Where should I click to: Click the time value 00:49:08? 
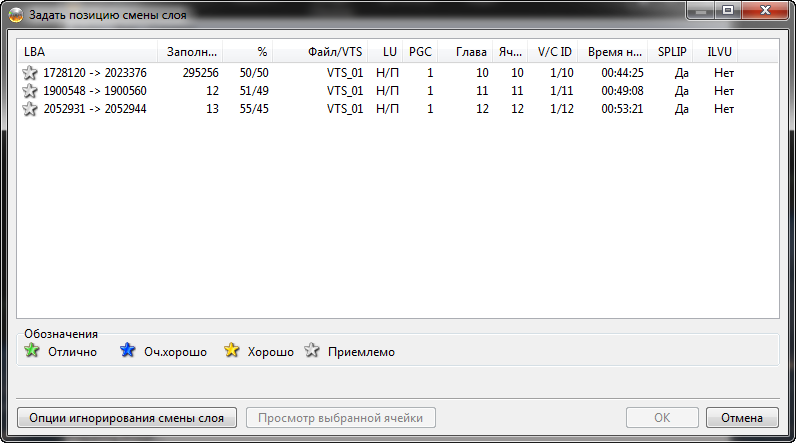(622, 91)
